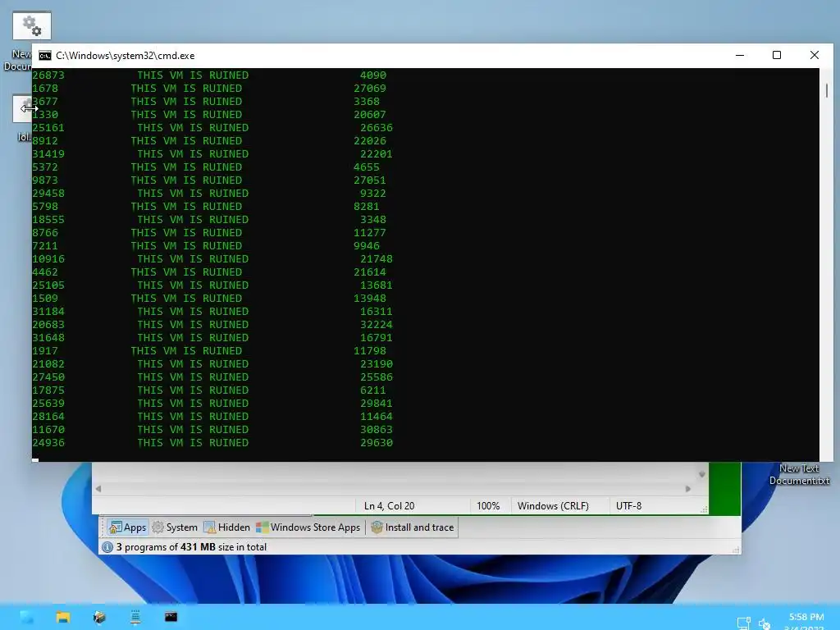Click the number 1917 in cmd output
This screenshot has width=840, height=630.
pos(45,351)
